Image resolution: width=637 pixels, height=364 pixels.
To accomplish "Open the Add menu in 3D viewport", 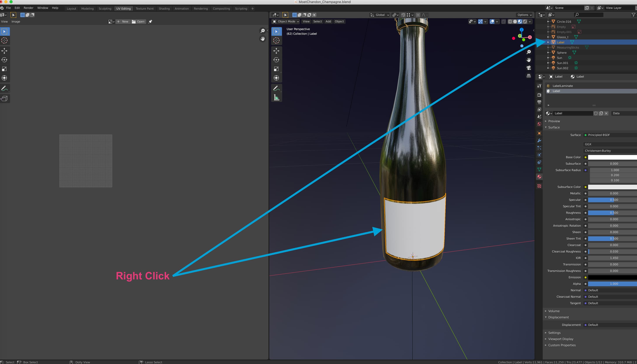I will (328, 21).
